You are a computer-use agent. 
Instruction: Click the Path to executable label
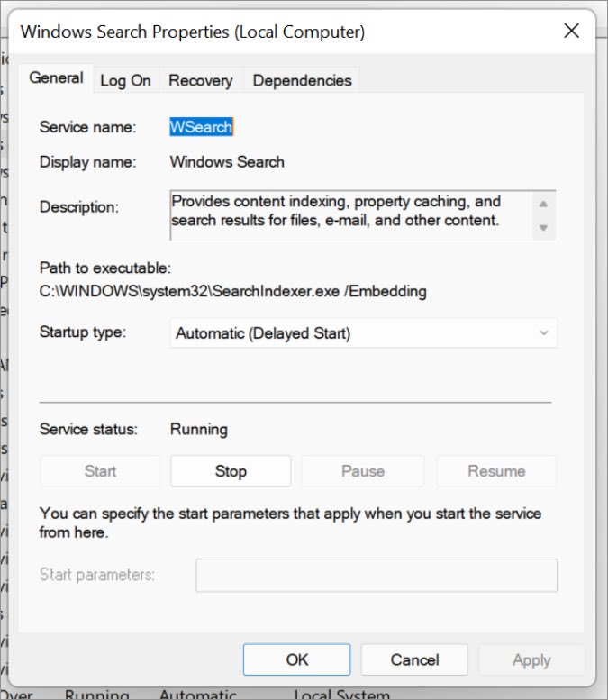pos(104,268)
